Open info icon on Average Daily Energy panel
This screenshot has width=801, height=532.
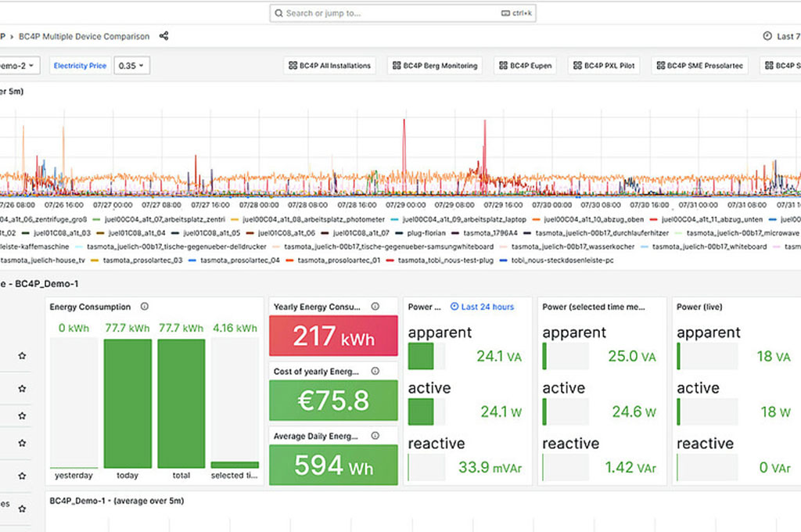[x=375, y=436]
